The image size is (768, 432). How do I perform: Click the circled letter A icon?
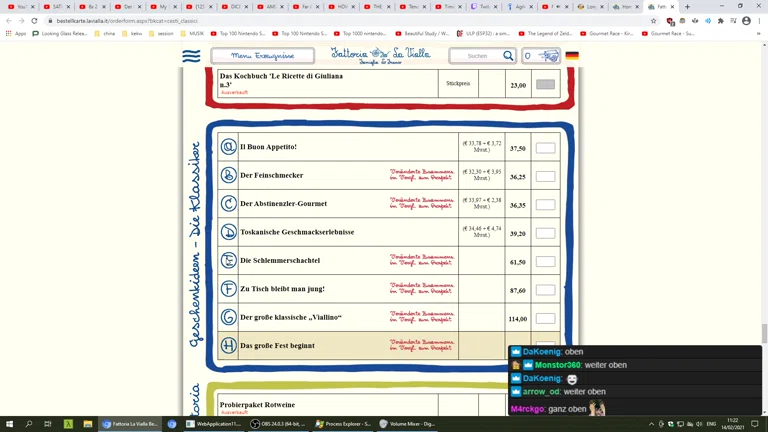[x=229, y=147]
